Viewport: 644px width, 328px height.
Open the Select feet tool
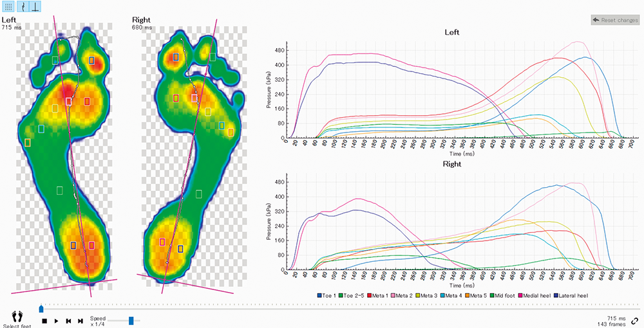(17, 318)
